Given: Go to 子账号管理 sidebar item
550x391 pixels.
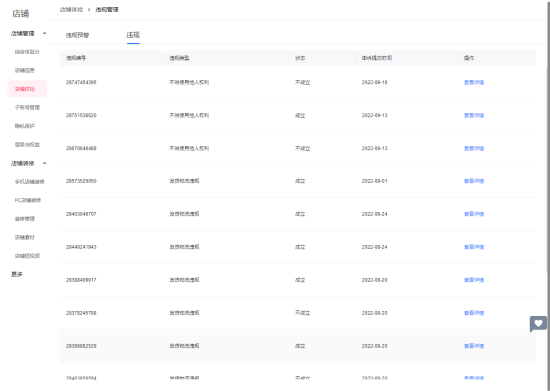Looking at the screenshot, I should (27, 107).
